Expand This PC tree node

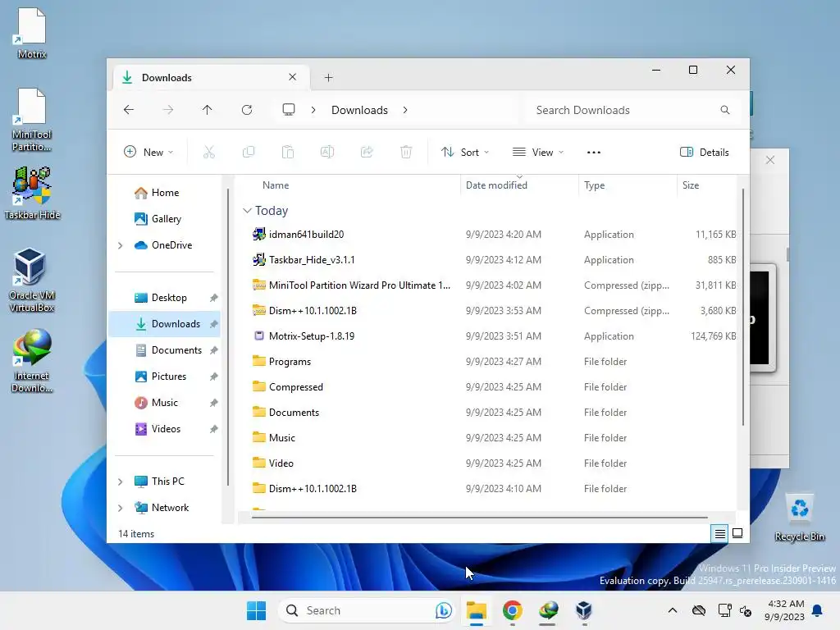click(121, 482)
